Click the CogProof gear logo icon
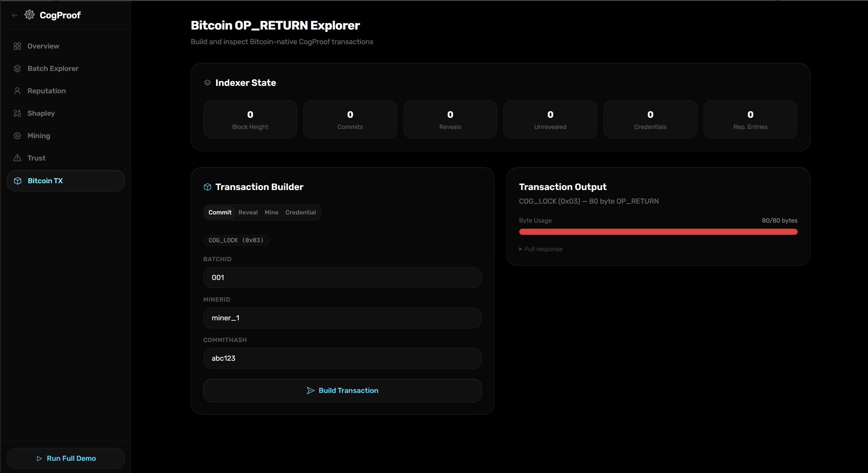Image resolution: width=868 pixels, height=473 pixels. point(30,15)
